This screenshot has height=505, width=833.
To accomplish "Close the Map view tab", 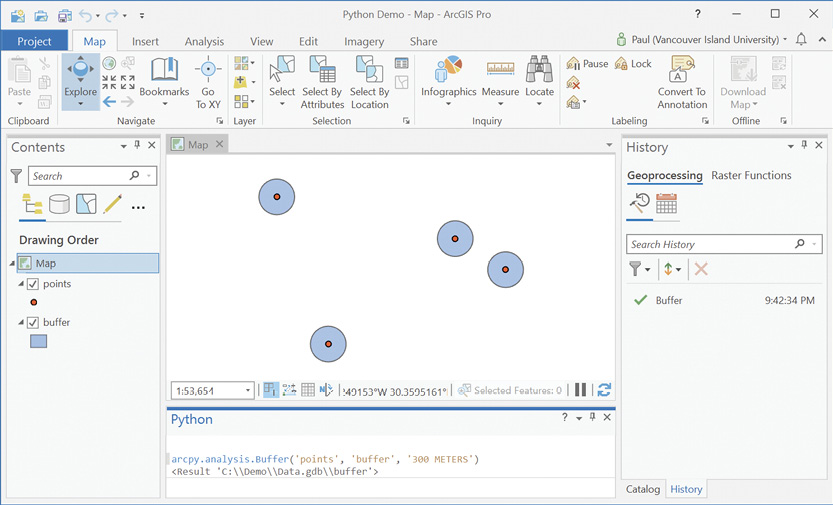I will coord(219,144).
